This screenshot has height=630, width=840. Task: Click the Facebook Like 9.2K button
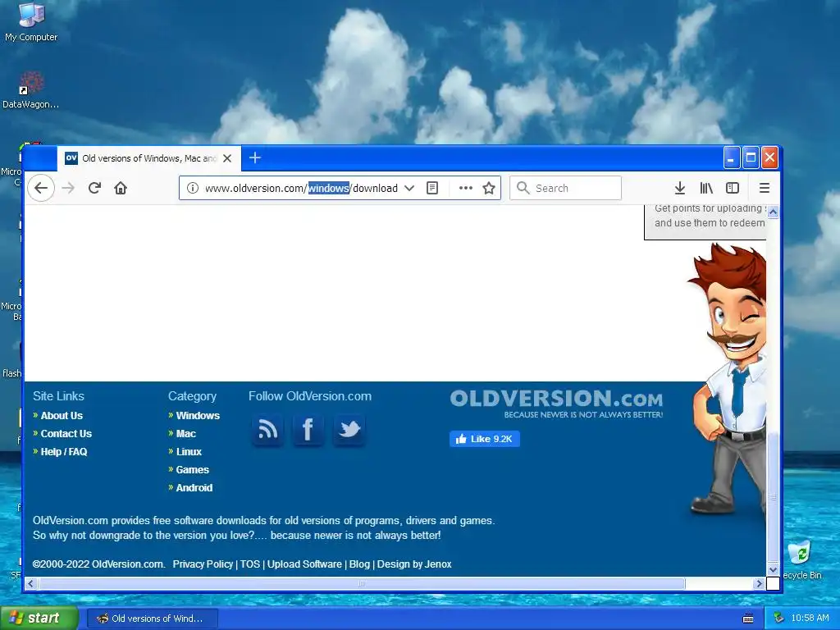tap(485, 439)
